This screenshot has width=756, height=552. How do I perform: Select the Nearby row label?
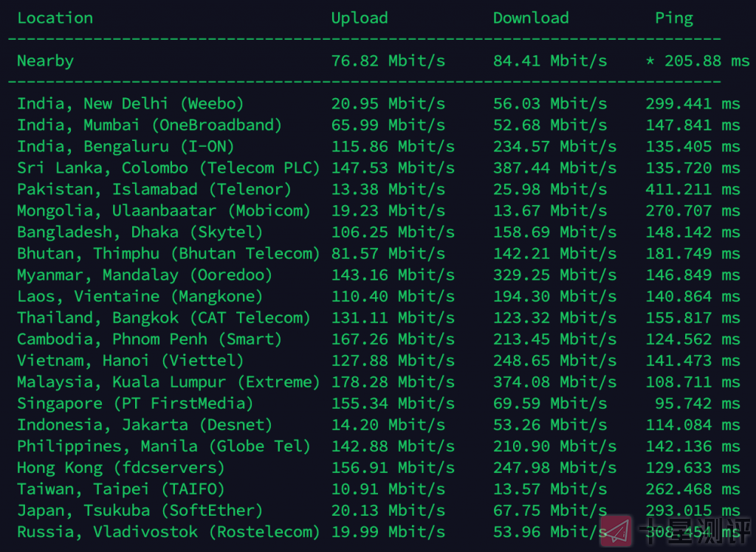click(x=45, y=61)
